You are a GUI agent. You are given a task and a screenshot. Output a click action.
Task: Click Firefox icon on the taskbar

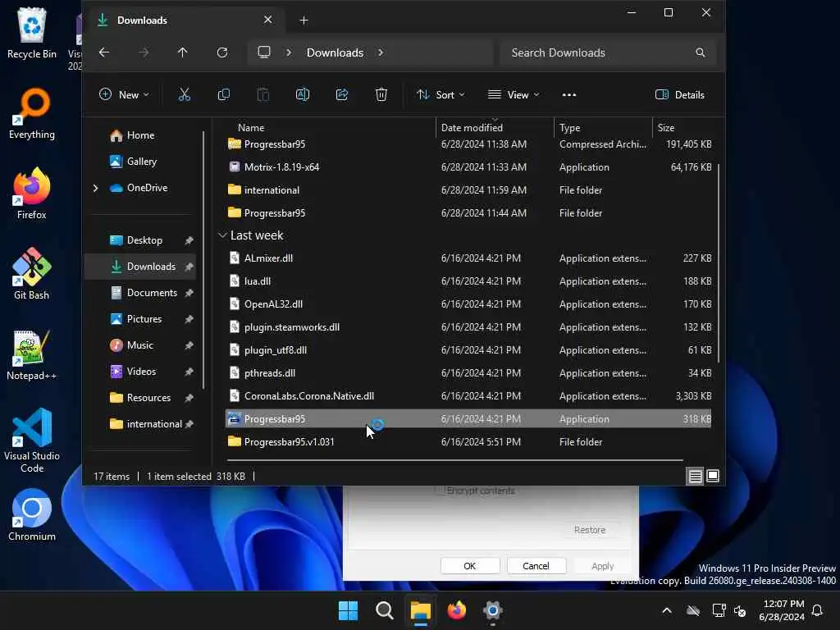point(456,610)
